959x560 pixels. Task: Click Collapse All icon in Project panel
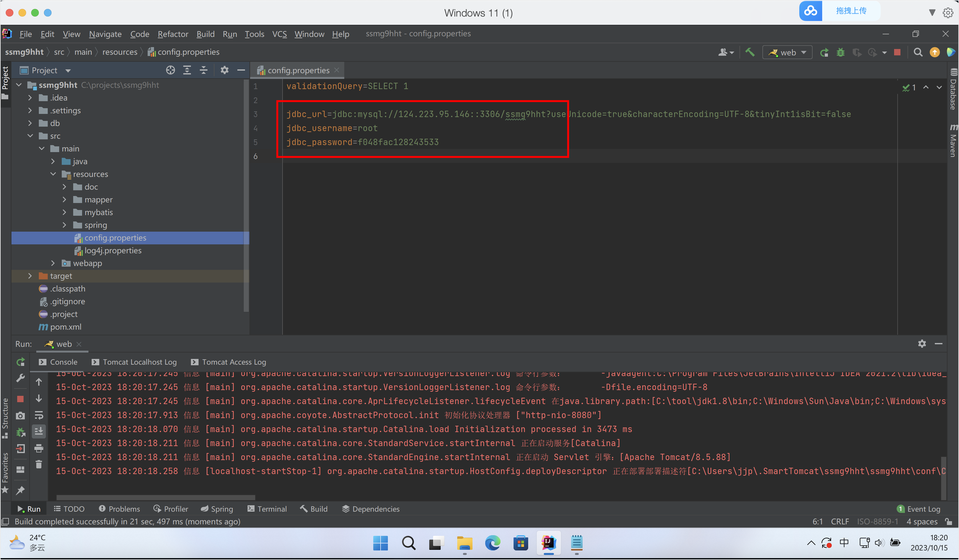click(204, 70)
